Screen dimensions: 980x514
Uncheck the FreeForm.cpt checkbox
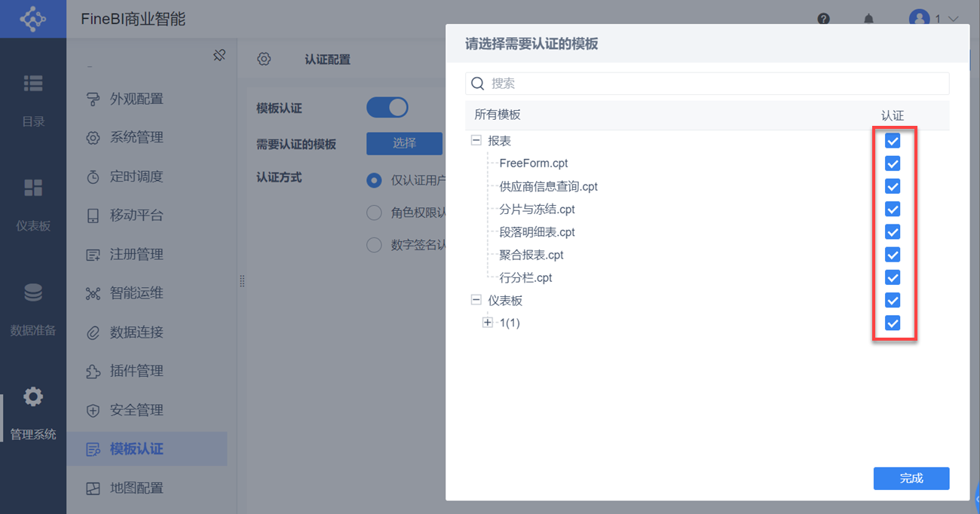(x=892, y=164)
